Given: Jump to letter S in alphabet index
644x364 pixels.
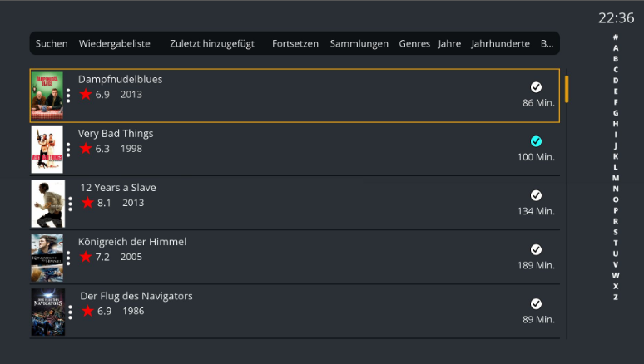Looking at the screenshot, I should pyautogui.click(x=616, y=232).
